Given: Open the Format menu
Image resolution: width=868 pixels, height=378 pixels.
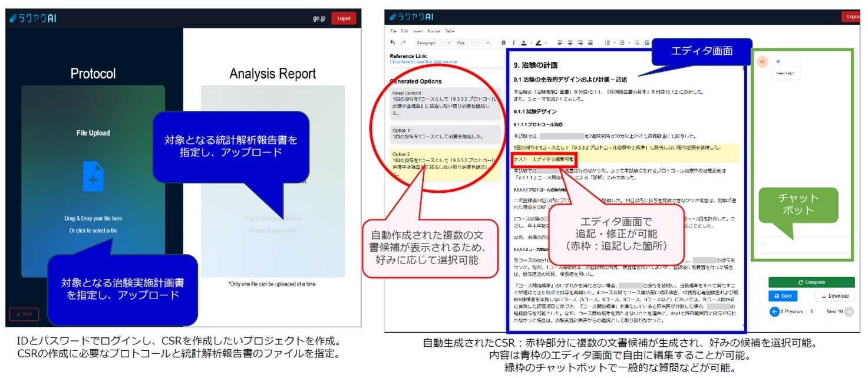Looking at the screenshot, I should click(434, 31).
